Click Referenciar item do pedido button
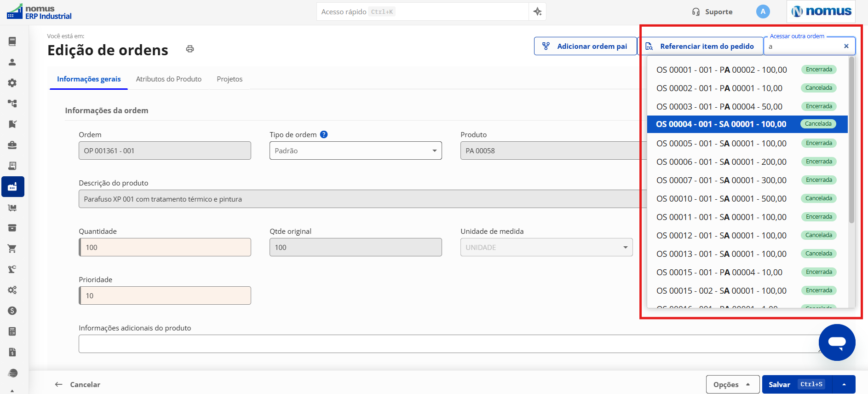This screenshot has width=868, height=394. click(x=701, y=46)
